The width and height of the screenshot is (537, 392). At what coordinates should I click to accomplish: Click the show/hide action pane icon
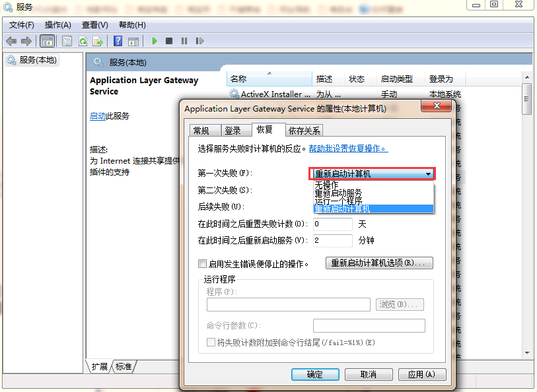tap(133, 42)
